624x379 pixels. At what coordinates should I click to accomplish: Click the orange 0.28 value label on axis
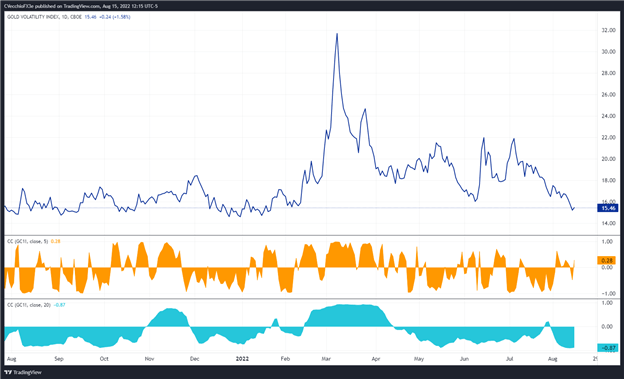pyautogui.click(x=607, y=261)
